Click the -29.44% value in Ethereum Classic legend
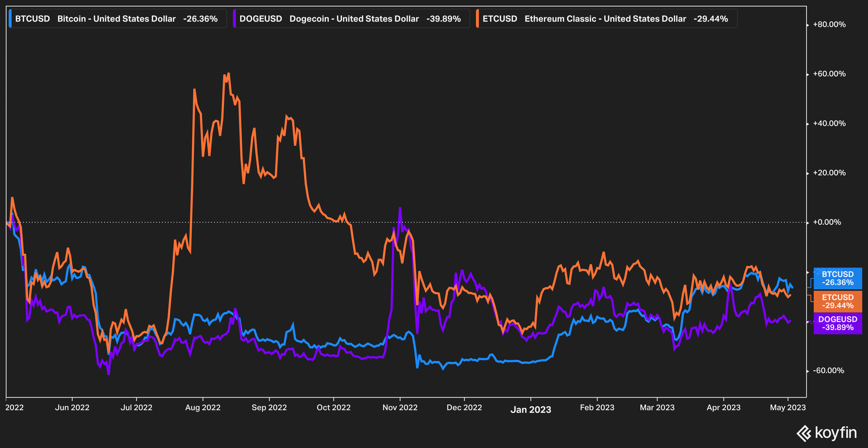The image size is (868, 448). [711, 19]
